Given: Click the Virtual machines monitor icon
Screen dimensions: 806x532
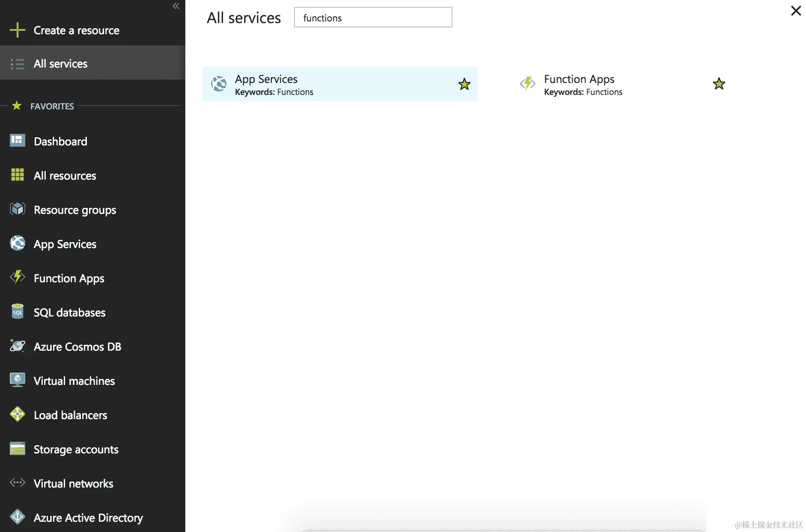Looking at the screenshot, I should click(18, 380).
